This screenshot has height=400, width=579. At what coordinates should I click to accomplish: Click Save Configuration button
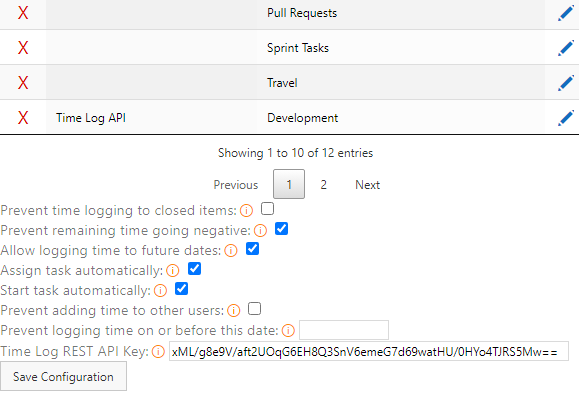click(63, 376)
